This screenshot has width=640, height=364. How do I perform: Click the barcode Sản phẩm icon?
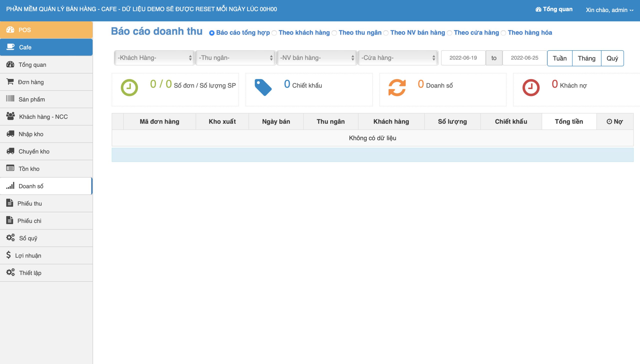click(10, 98)
